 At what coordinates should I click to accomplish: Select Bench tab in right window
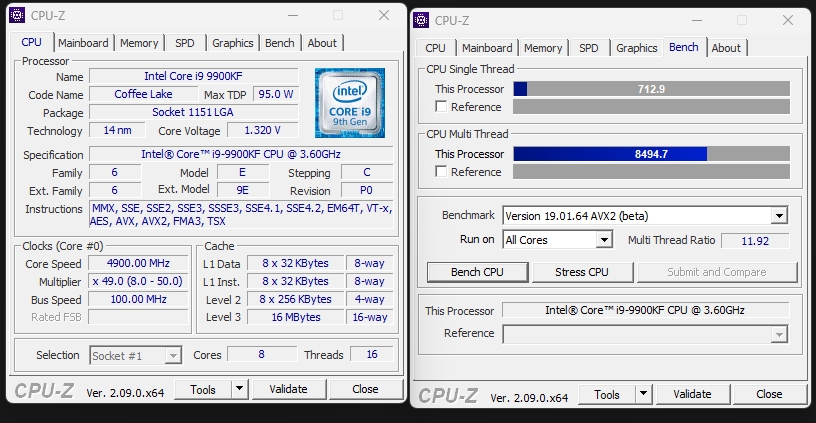tap(684, 47)
